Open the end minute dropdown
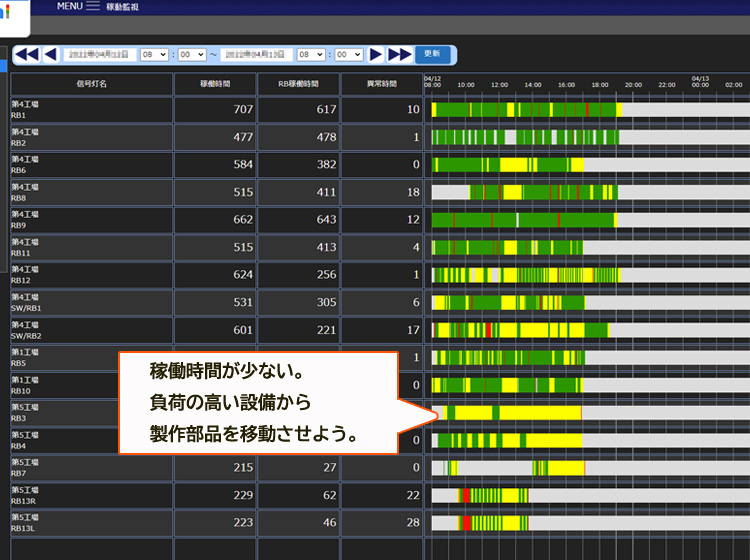Screen dimensions: 750x560 (x=349, y=54)
